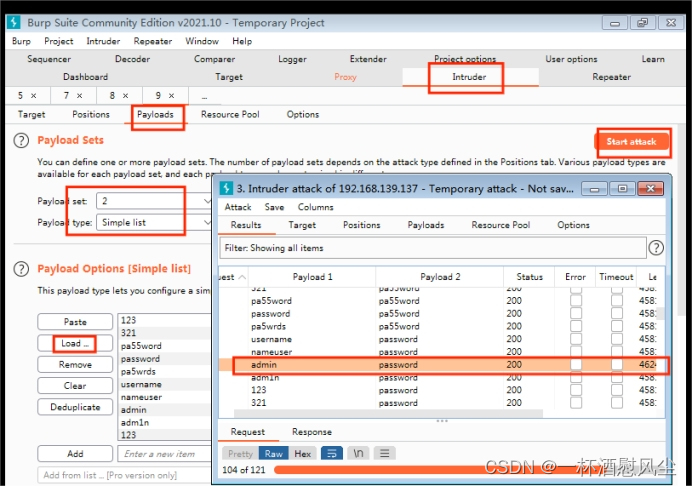Click the sort arrow on the Request column

(242, 277)
